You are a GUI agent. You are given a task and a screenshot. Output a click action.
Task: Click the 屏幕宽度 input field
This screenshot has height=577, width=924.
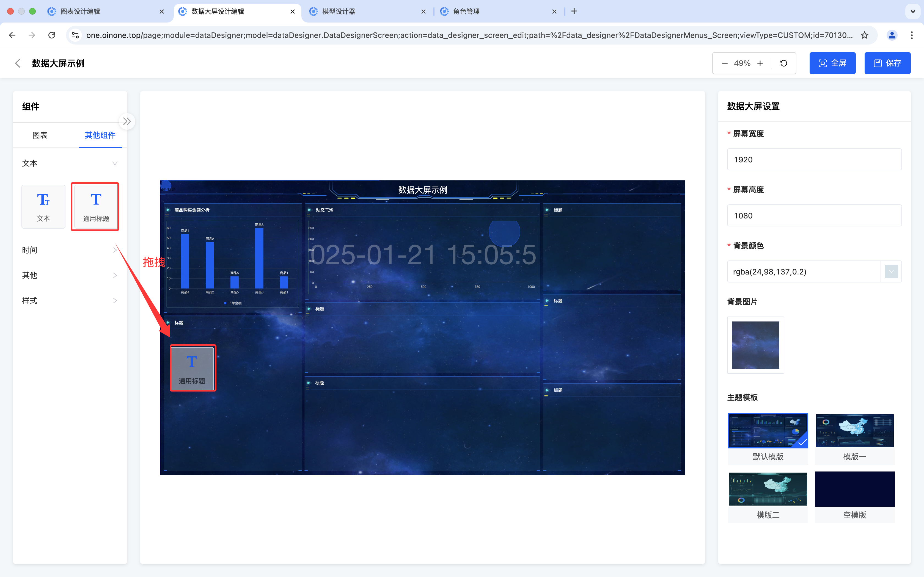[x=814, y=160]
